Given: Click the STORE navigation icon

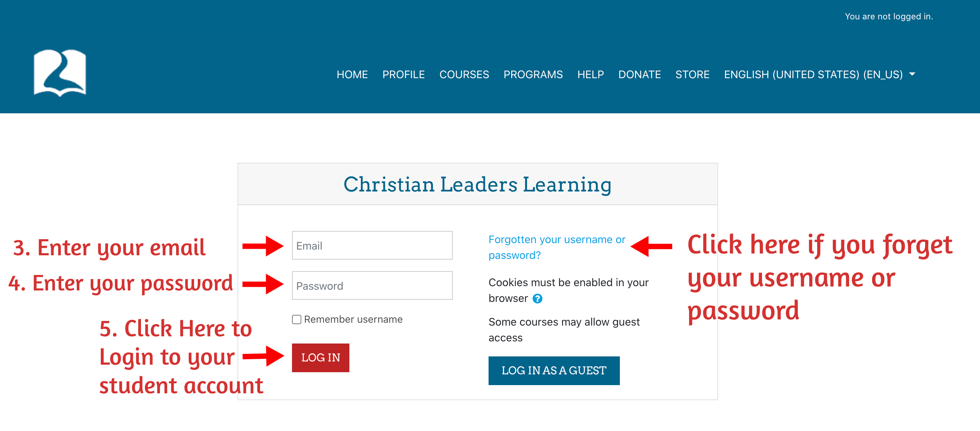Looking at the screenshot, I should (693, 74).
